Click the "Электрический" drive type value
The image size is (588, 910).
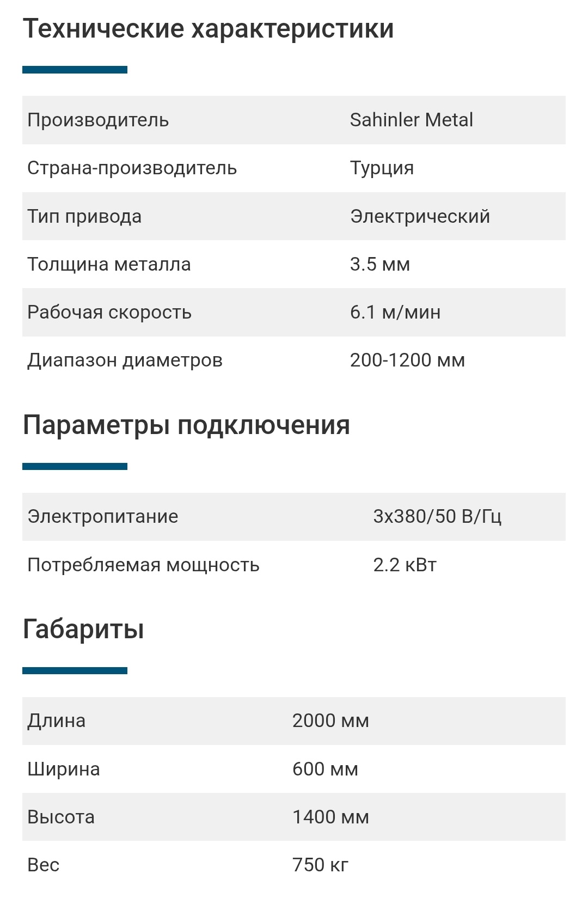point(420,216)
